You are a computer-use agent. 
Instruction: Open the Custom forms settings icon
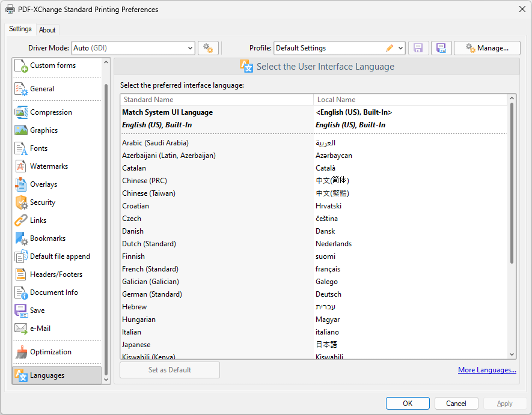pyautogui.click(x=21, y=65)
